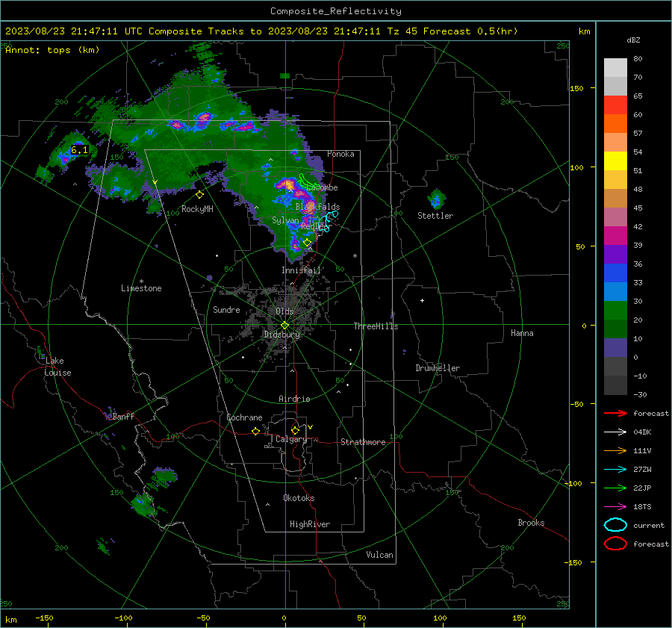The width and height of the screenshot is (672, 628).
Task: Click the Vulcan town label
Action: click(380, 555)
